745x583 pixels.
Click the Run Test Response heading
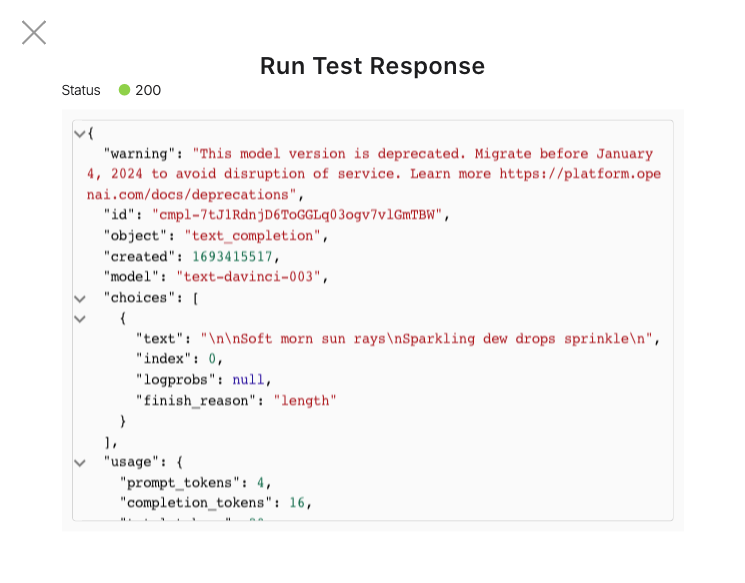[372, 66]
